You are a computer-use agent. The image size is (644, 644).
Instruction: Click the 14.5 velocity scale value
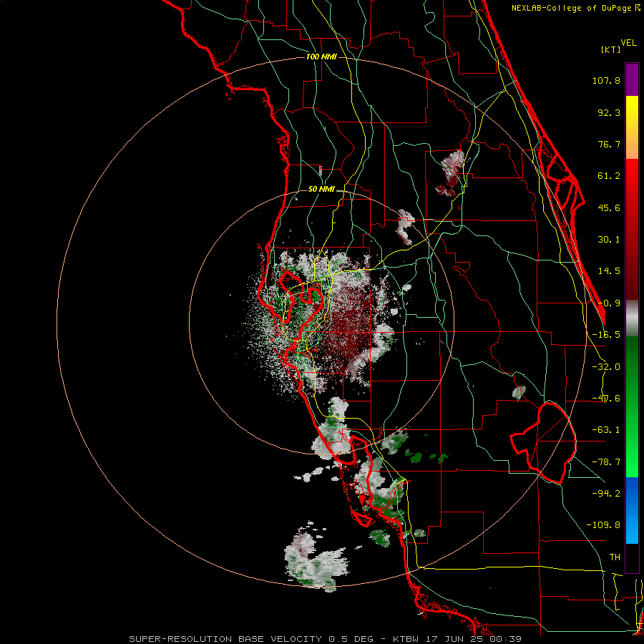[609, 271]
